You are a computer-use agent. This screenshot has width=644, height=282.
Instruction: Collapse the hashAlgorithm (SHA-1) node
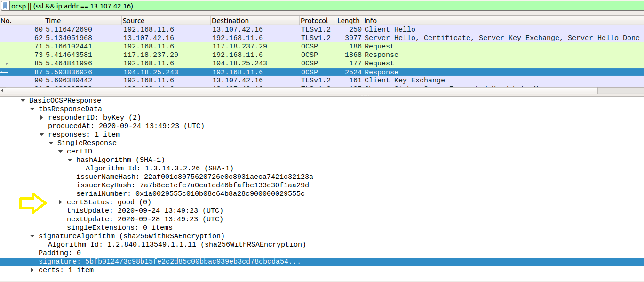[x=70, y=160]
